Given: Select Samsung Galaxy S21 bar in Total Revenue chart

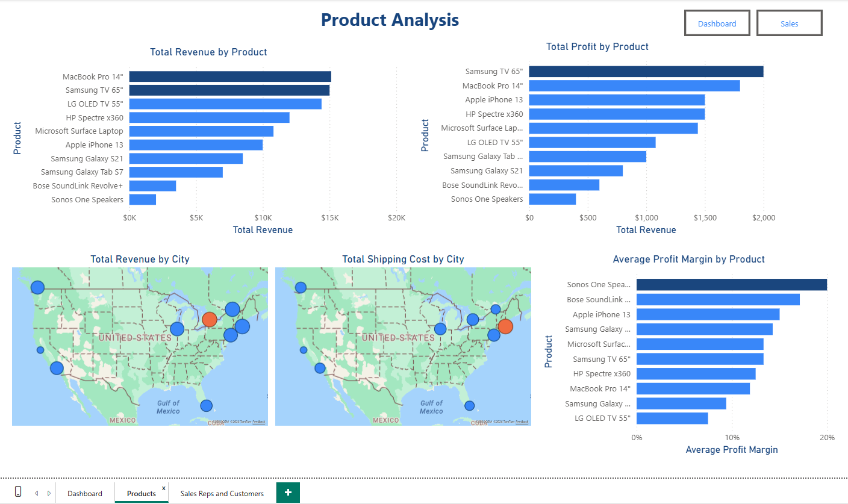Looking at the screenshot, I should pos(186,158).
